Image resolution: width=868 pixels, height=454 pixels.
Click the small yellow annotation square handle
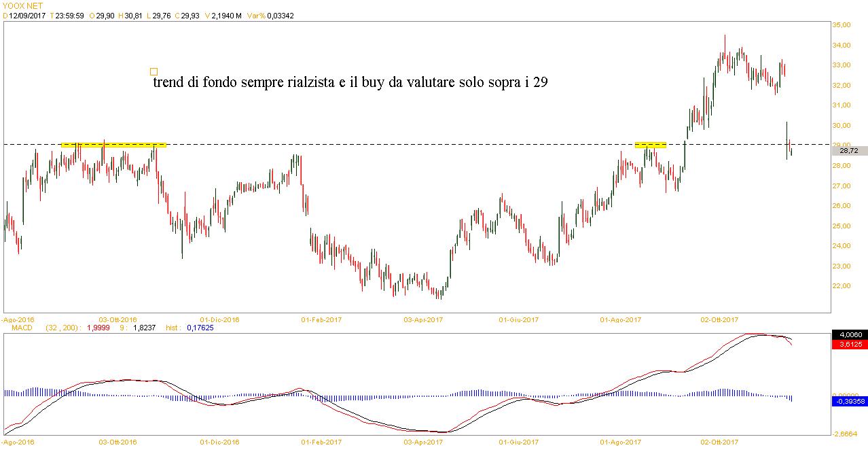[153, 71]
